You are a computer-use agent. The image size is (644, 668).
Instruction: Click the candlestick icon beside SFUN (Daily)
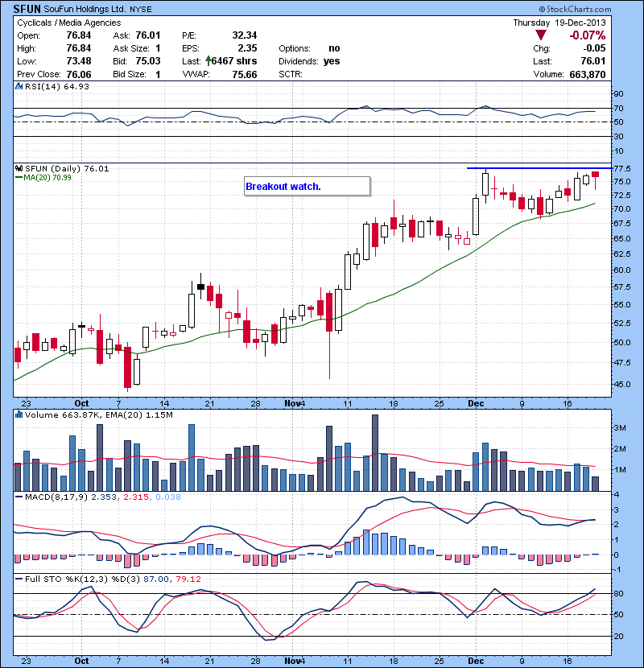pyautogui.click(x=19, y=169)
